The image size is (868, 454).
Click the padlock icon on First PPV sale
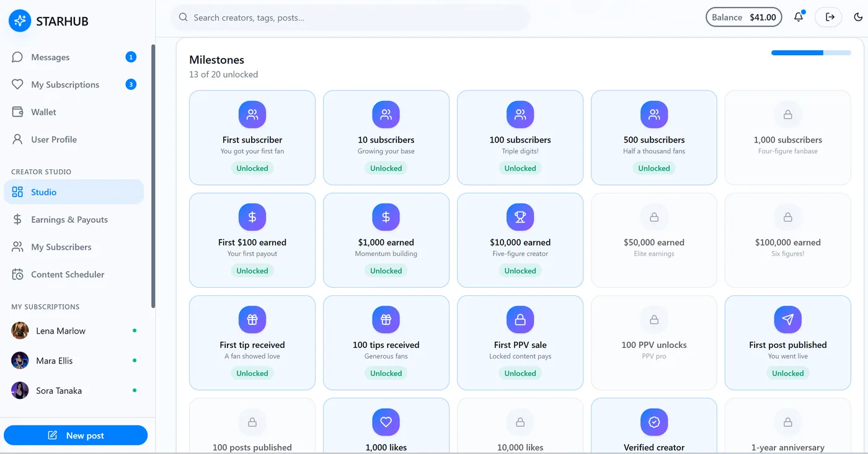pyautogui.click(x=520, y=320)
